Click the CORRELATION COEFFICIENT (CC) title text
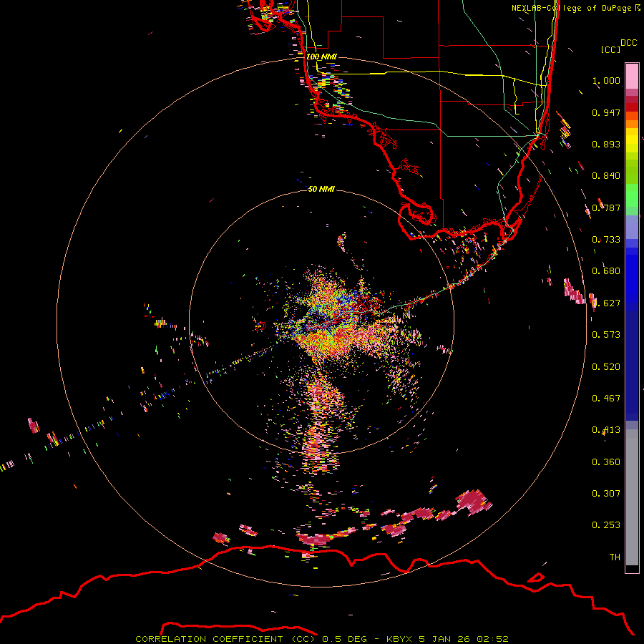 (225, 639)
